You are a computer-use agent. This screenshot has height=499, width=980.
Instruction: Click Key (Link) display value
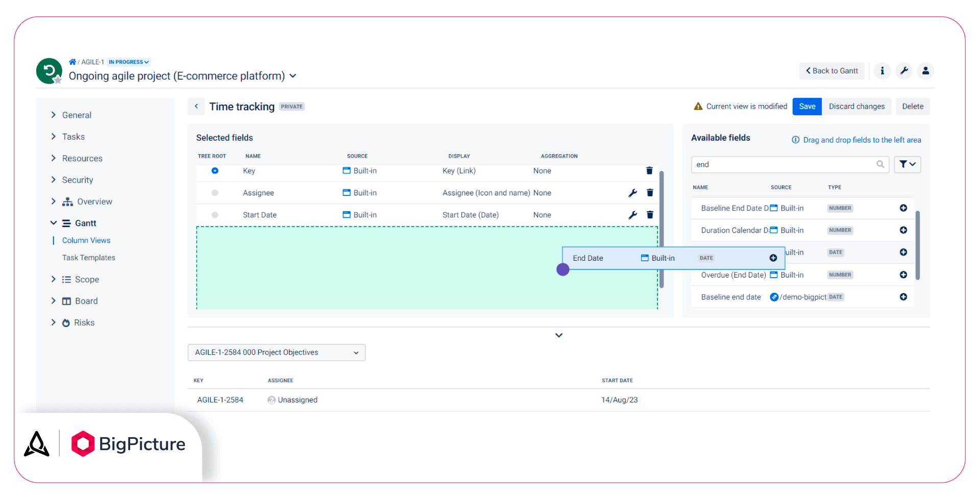point(459,171)
